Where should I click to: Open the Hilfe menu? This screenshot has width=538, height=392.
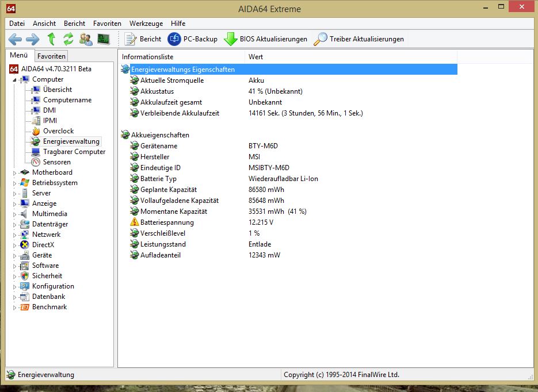click(x=178, y=24)
